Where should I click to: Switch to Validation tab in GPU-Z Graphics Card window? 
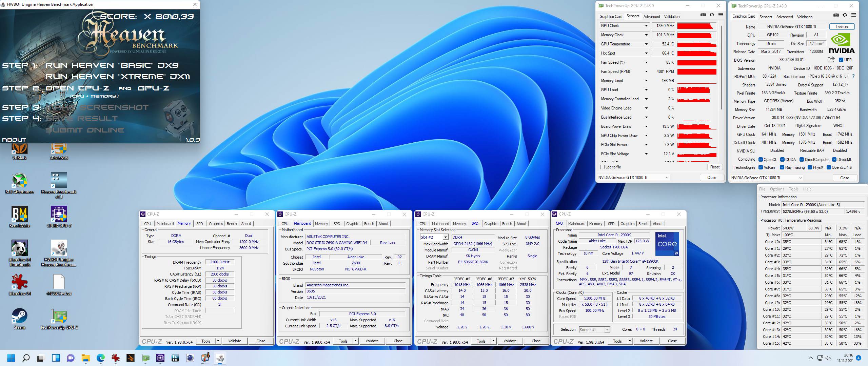[804, 17]
